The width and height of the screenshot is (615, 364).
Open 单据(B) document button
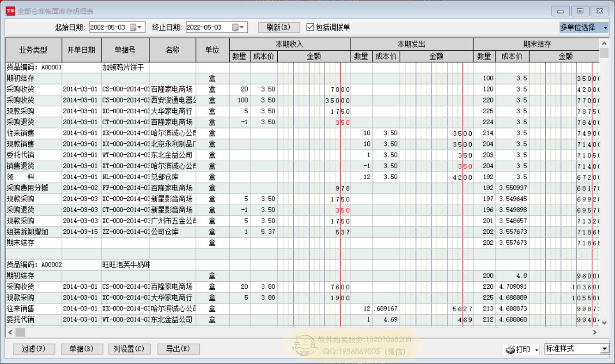click(82, 349)
